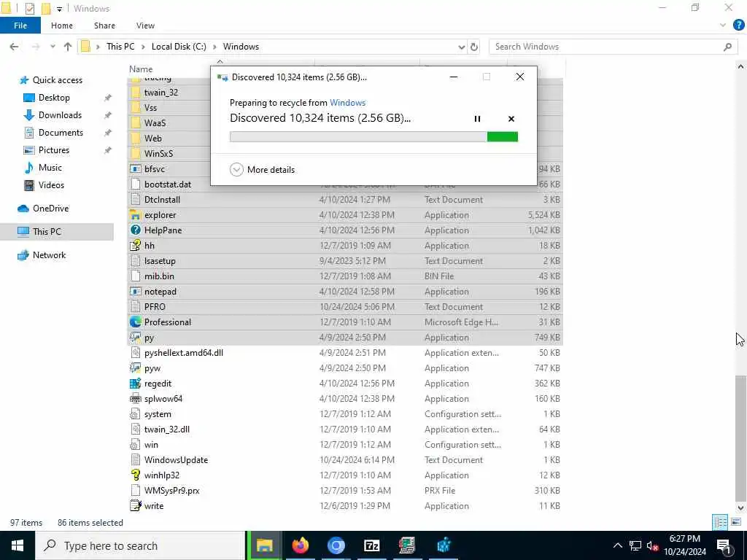Screen dimensions: 747x560
Task: Click This PC in address breadcrumb
Action: point(120,47)
